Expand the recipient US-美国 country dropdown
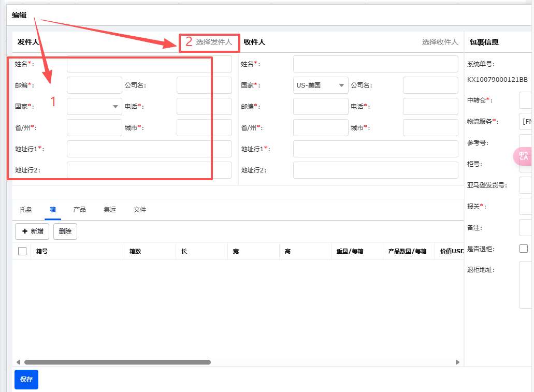Image resolution: width=534 pixels, height=392 pixels. pyautogui.click(x=321, y=85)
